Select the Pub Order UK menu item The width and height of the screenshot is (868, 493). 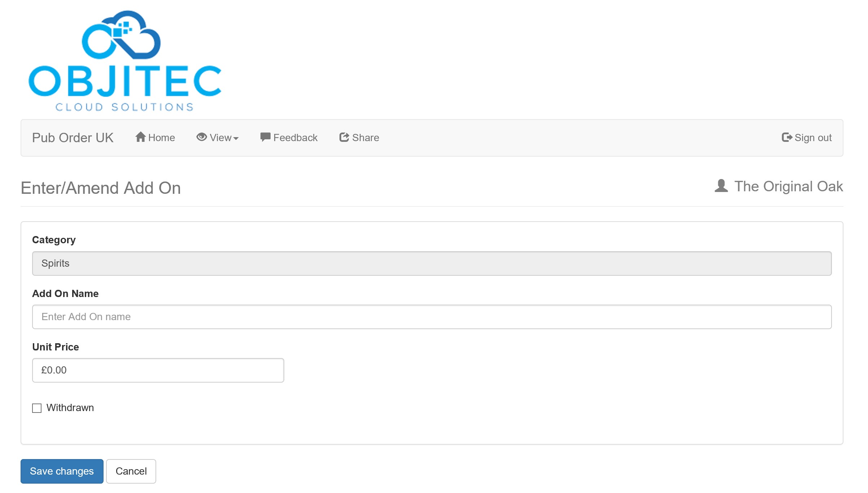click(73, 138)
